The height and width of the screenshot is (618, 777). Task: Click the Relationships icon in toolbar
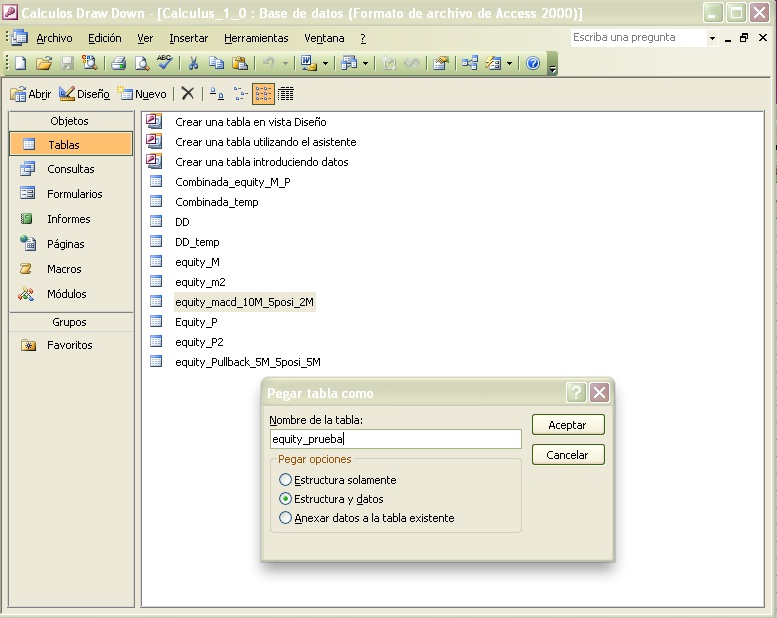(x=469, y=63)
